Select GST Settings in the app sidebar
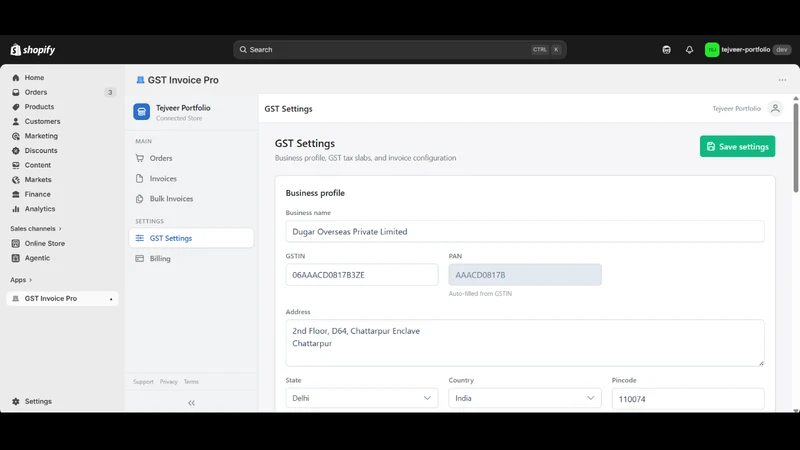The width and height of the screenshot is (800, 450). [x=191, y=238]
